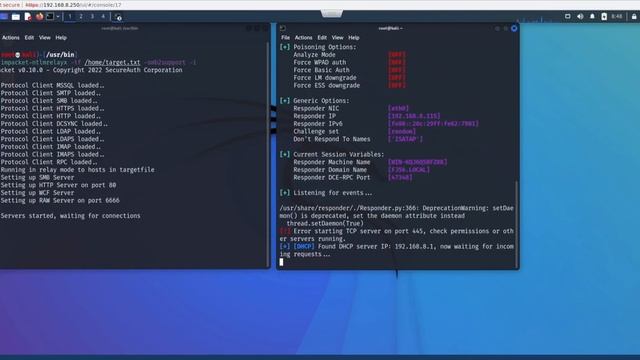Click the 'Generic Options:' heading
Viewport: 640px width, 360px height.
tap(321, 101)
